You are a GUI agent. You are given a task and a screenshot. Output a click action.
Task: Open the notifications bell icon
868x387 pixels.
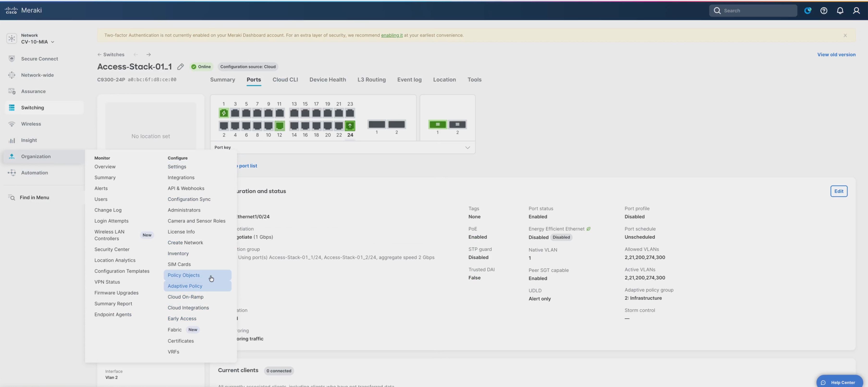click(840, 10)
